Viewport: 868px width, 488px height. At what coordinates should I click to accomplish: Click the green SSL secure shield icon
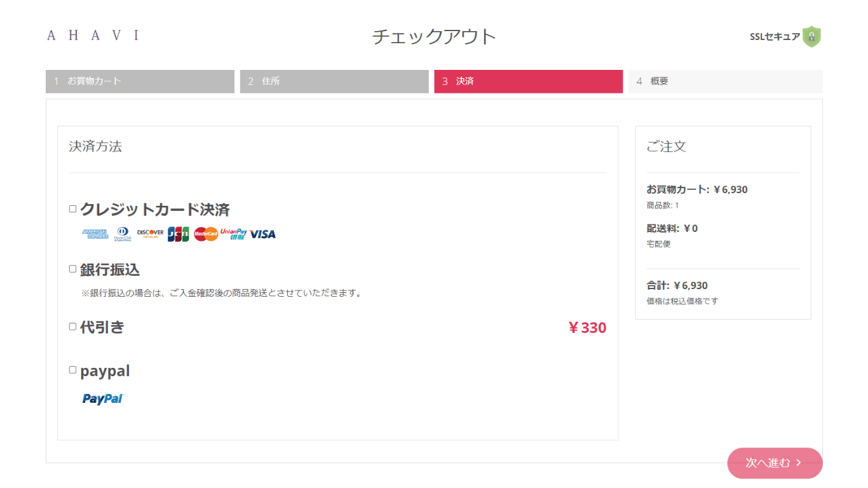(811, 37)
